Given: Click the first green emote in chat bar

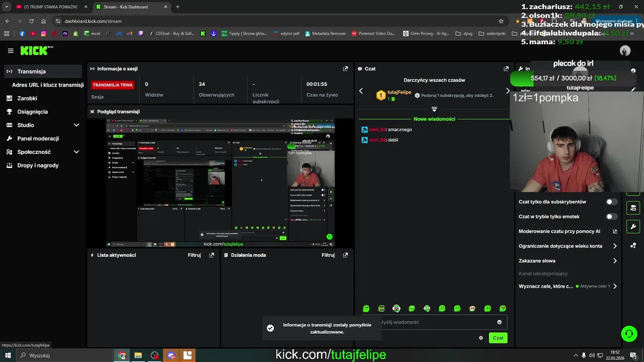Looking at the screenshot, I should pyautogui.click(x=366, y=308).
